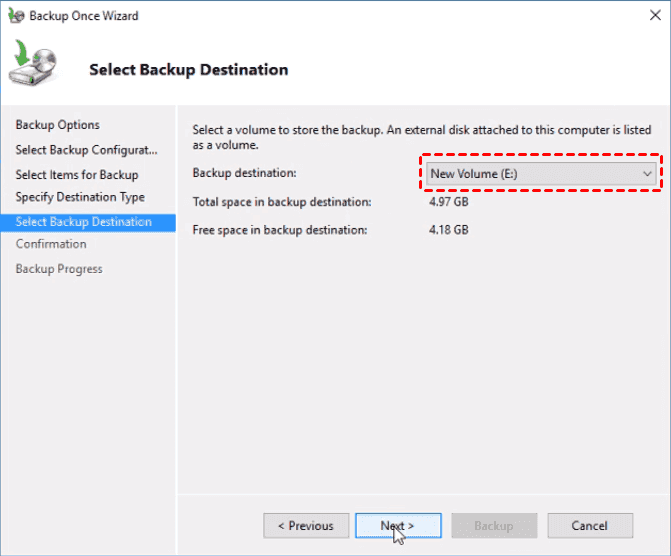Open the Backup destination dropdown
Screen dimensions: 671x556
538,174
